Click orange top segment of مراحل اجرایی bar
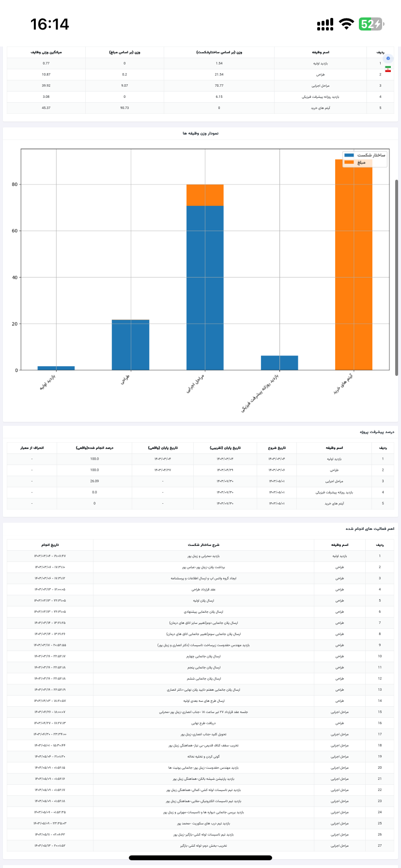This screenshot has height=868, width=401. 205,195
